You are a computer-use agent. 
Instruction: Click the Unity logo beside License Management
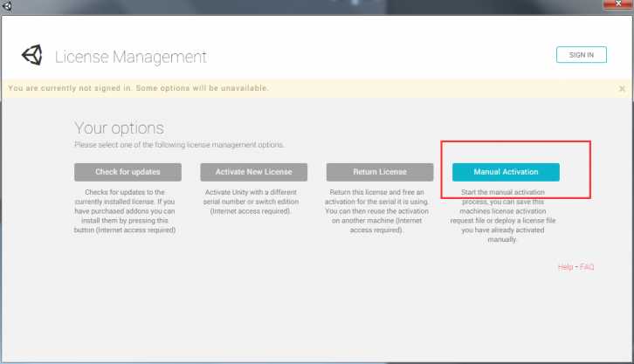click(x=32, y=55)
